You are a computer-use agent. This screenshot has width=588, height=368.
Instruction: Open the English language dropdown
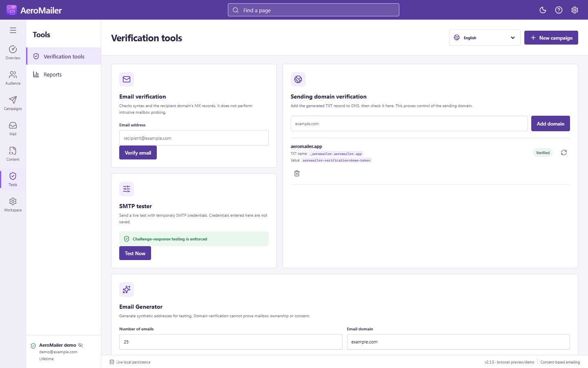tap(485, 38)
